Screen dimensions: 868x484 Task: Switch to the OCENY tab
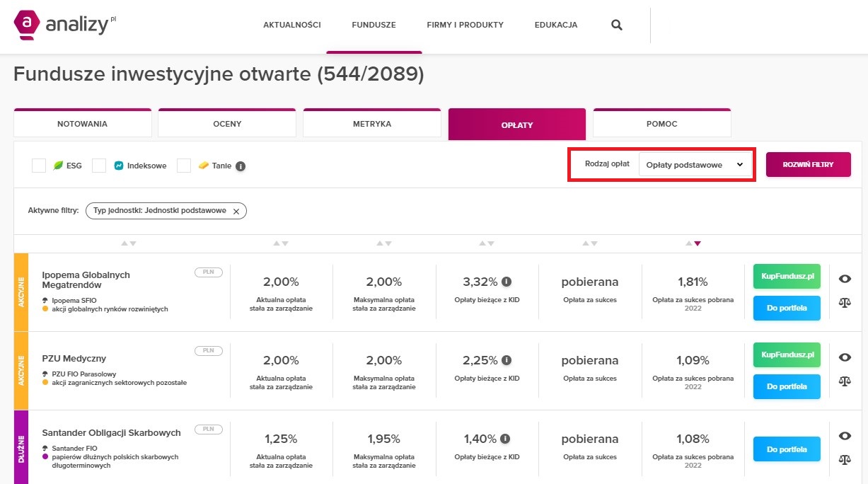click(227, 124)
